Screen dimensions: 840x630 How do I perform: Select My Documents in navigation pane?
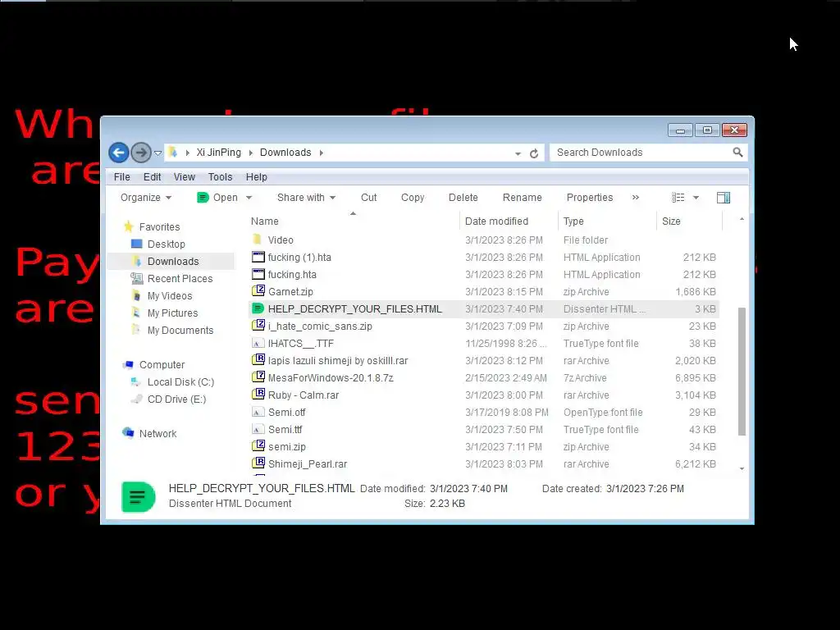[180, 331]
